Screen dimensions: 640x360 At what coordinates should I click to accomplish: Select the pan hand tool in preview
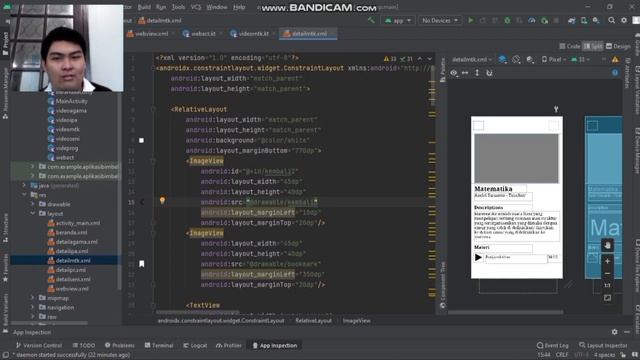point(607,245)
